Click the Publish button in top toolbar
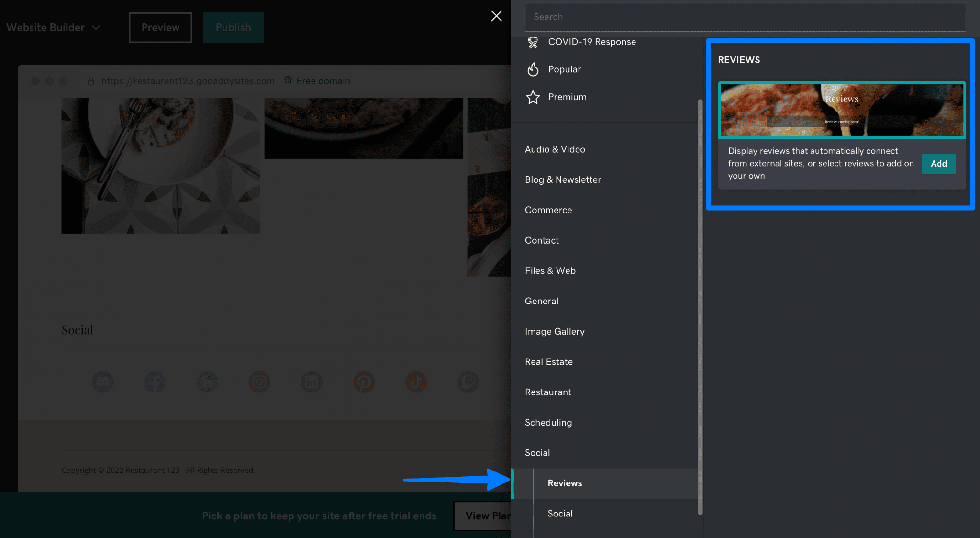980x538 pixels. click(x=233, y=27)
